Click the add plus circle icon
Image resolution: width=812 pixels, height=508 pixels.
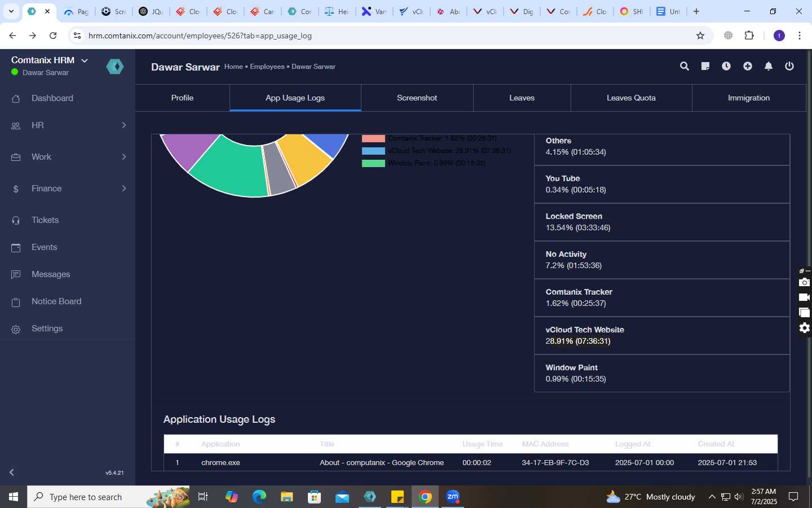[748, 66]
